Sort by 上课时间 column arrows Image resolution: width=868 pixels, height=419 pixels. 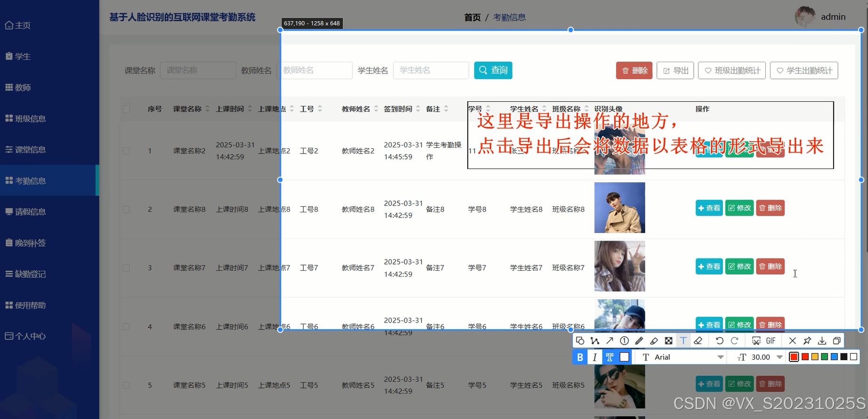coord(250,109)
